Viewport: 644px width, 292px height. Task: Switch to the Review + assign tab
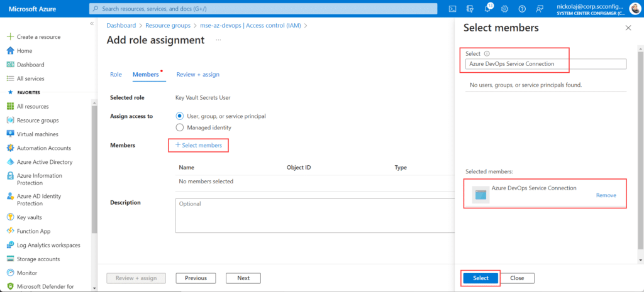click(x=198, y=75)
